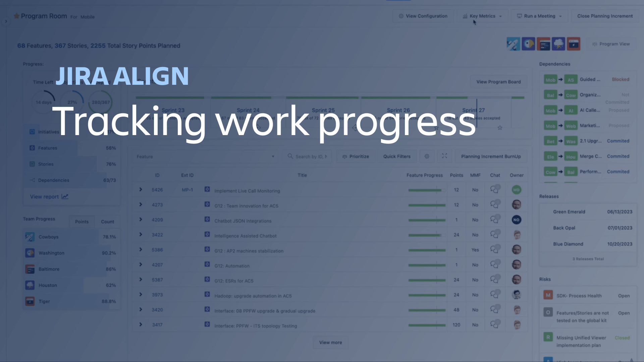Open the Key Metrics dropdown menu
This screenshot has width=644, height=362.
(x=482, y=16)
